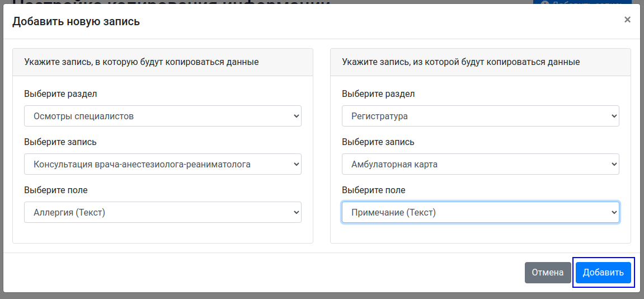Expand the 'Консультация врача-анестезиолога-реаниматолога' record dropdown
The image size is (644, 299).
[x=163, y=165]
